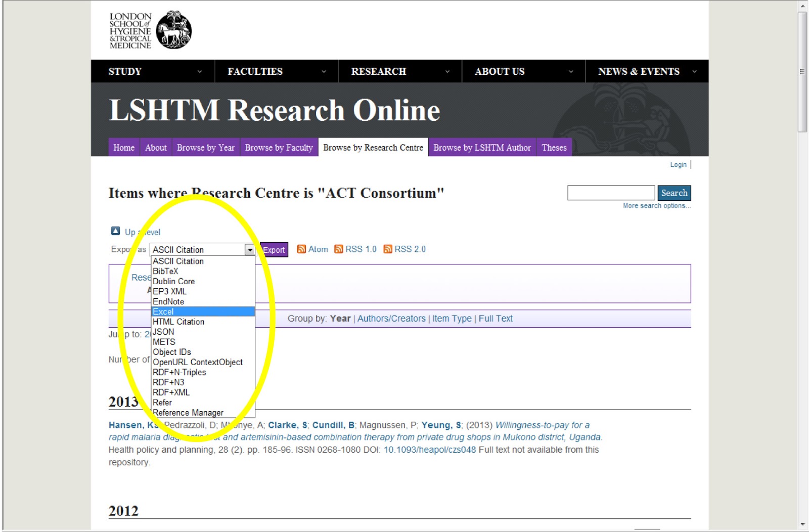This screenshot has height=532, width=809.
Task: Choose Refer export format
Action: [203, 403]
